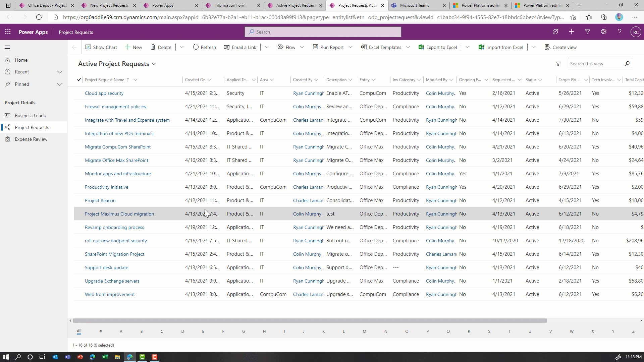Expand the Flow dropdown chevron
The height and width of the screenshot is (362, 644).
pyautogui.click(x=302, y=47)
